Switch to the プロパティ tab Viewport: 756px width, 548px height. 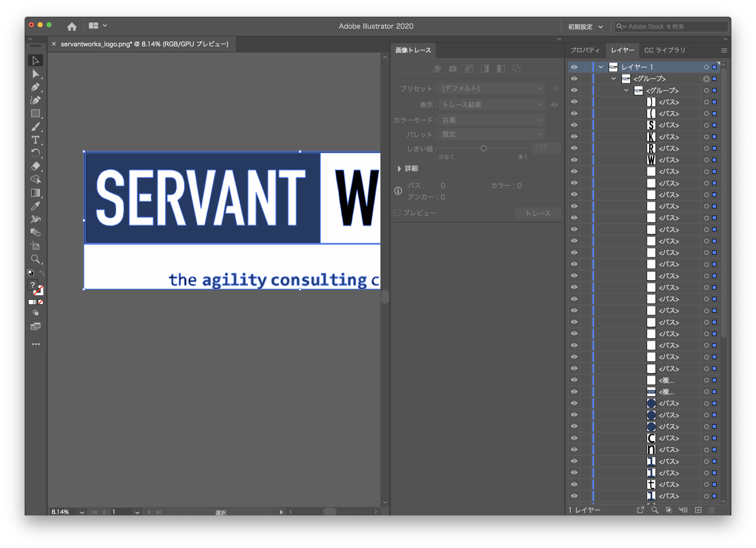(x=585, y=50)
